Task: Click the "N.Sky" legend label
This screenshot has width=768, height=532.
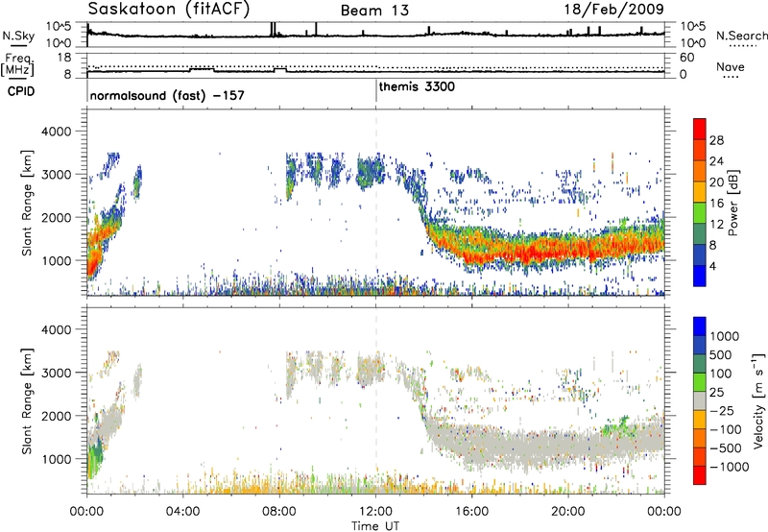Action: click(18, 36)
